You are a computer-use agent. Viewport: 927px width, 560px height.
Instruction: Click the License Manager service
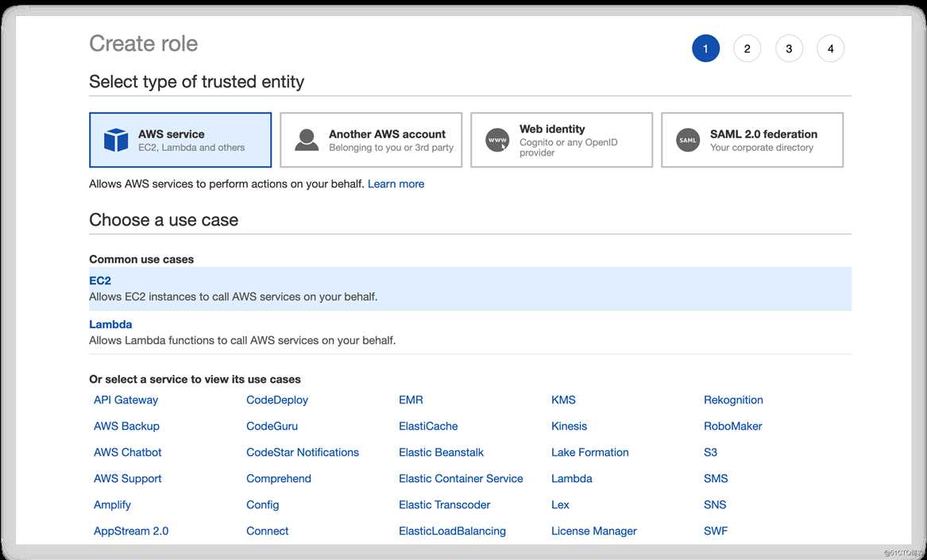[593, 531]
